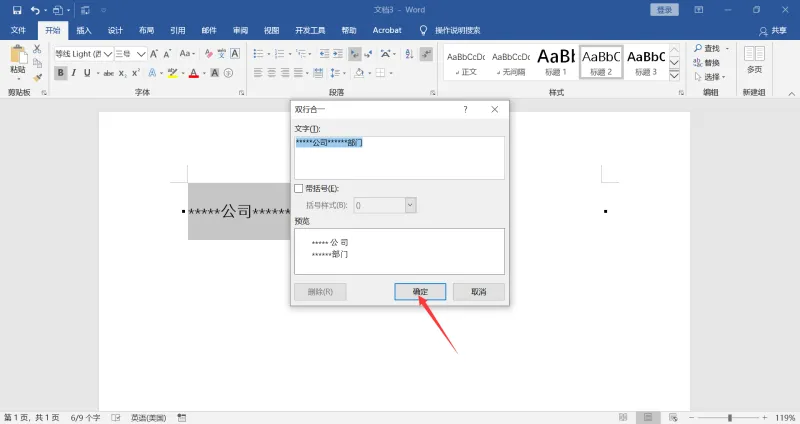Apply character border to text
Image resolution: width=800 pixels, height=424 pixels.
pyautogui.click(x=235, y=54)
